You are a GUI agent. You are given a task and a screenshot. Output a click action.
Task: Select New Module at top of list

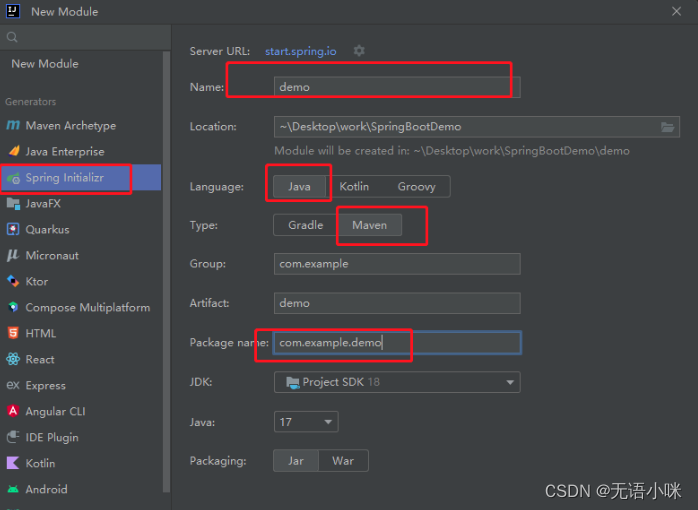tap(45, 64)
